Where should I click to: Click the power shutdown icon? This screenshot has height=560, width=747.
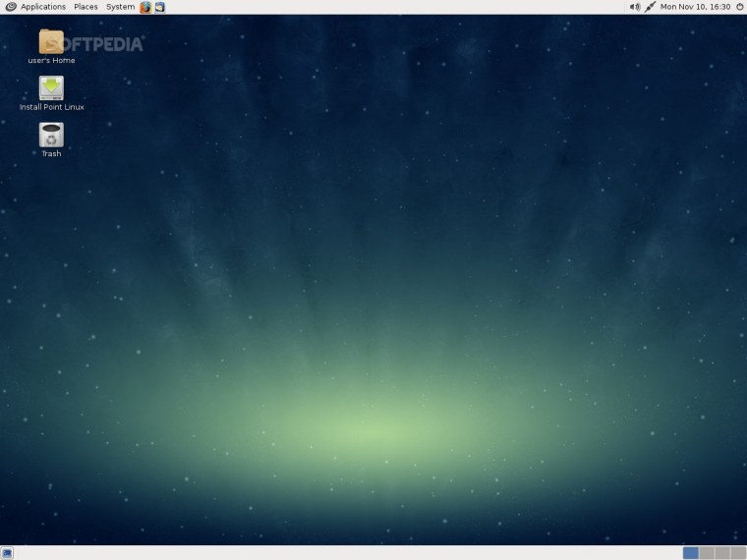(x=739, y=7)
